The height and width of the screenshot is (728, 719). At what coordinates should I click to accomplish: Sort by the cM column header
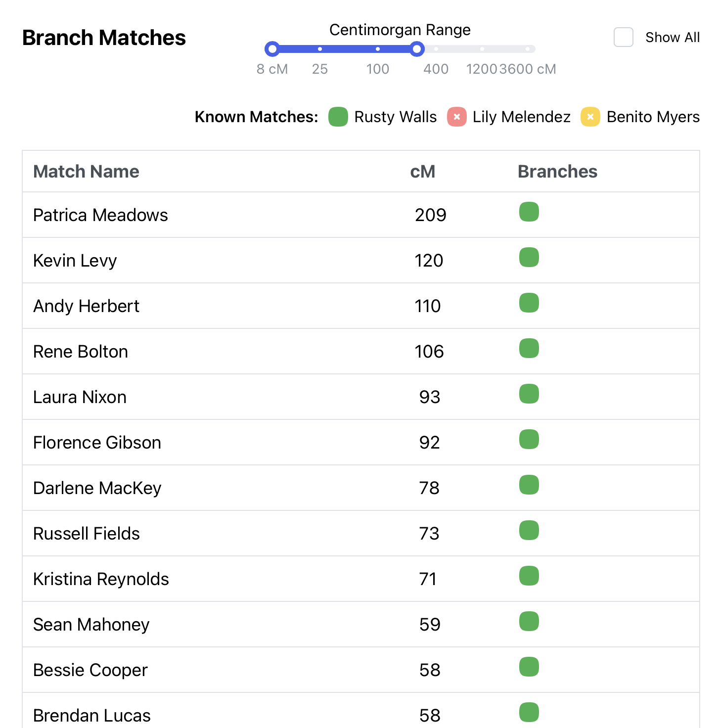pyautogui.click(x=422, y=172)
